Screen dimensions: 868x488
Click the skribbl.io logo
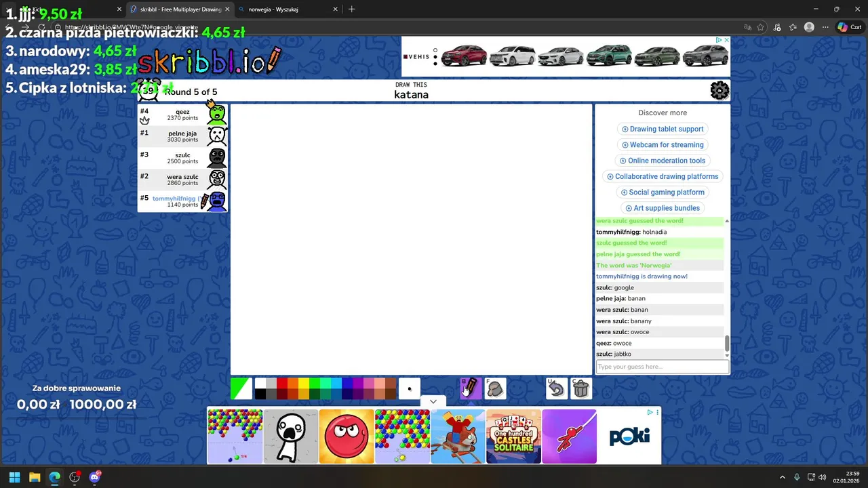click(209, 62)
